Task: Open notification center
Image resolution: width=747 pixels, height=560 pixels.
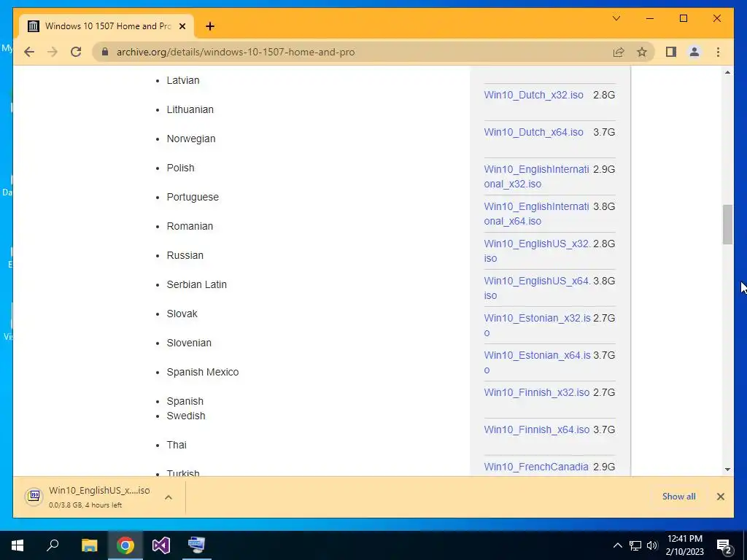Action: [x=724, y=545]
